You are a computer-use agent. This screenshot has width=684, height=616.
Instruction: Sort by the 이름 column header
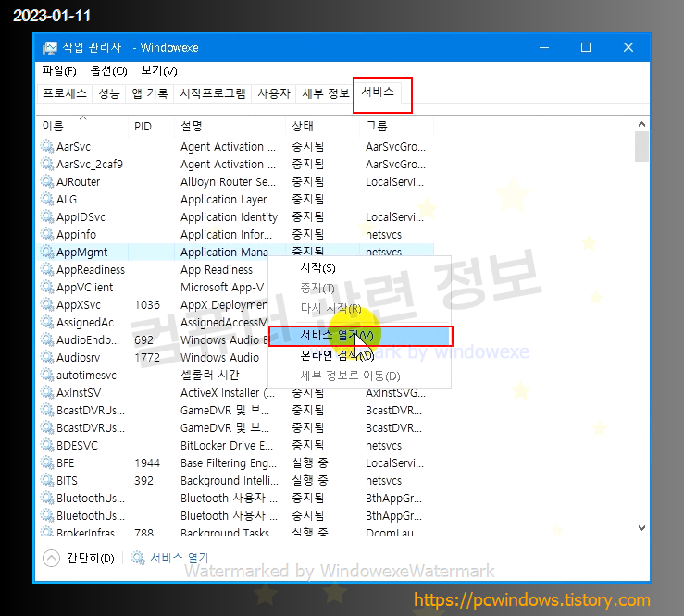pos(83,127)
